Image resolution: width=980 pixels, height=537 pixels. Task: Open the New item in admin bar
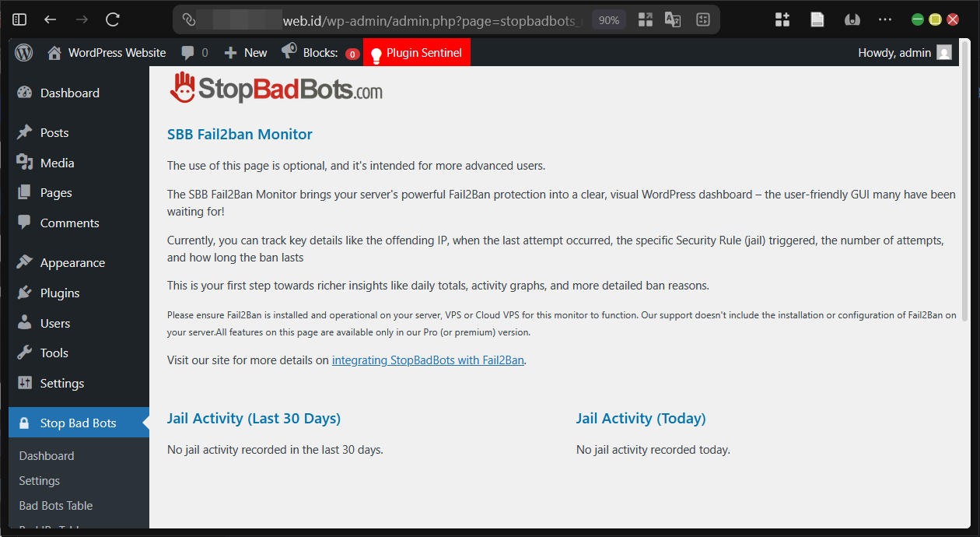click(244, 52)
